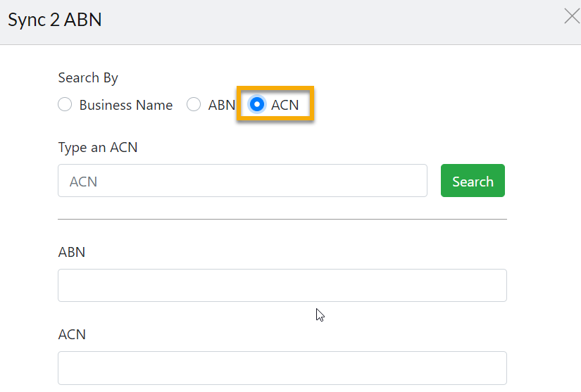Image resolution: width=581 pixels, height=392 pixels.
Task: Close the Sync 2 ABN dialog
Action: point(572,16)
